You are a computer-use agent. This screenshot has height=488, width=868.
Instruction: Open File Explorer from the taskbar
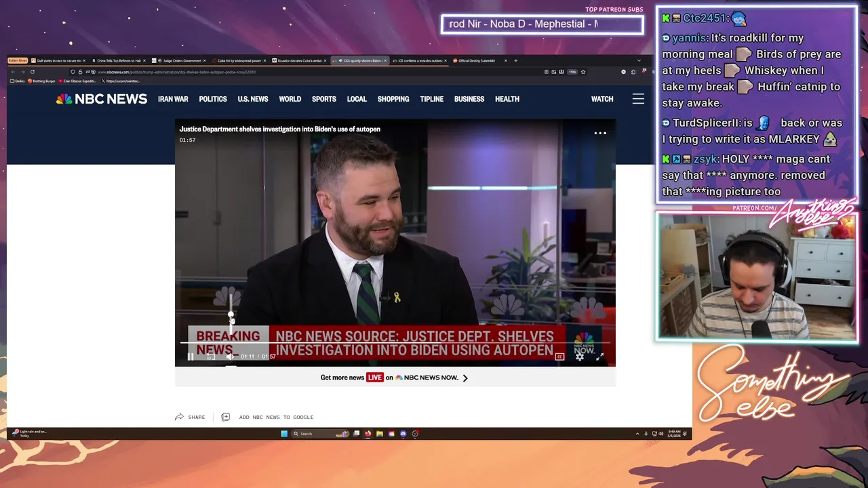coord(380,434)
